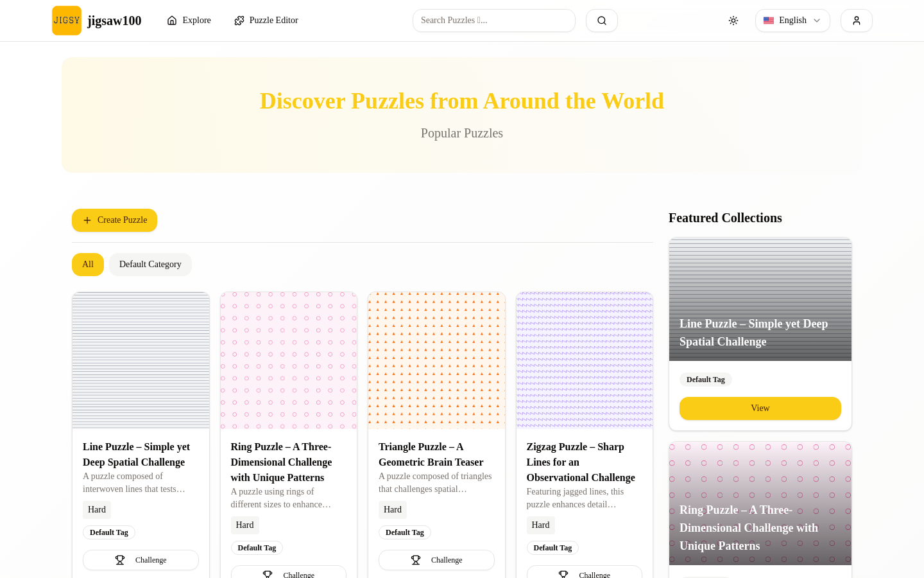Click Default Tag on the Zigzag Puzzle card
The image size is (924, 578).
[552, 548]
